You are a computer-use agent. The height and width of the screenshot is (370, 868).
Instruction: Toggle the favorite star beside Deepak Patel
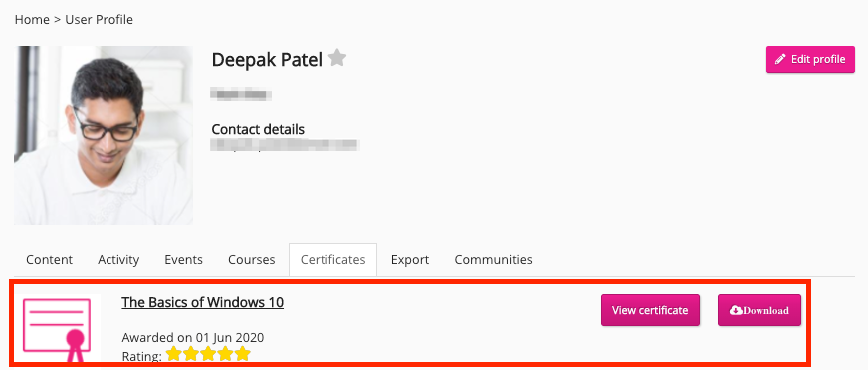(x=337, y=58)
